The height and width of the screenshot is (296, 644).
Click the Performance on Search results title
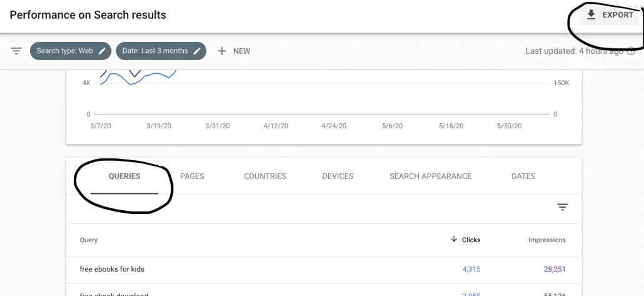click(x=88, y=15)
